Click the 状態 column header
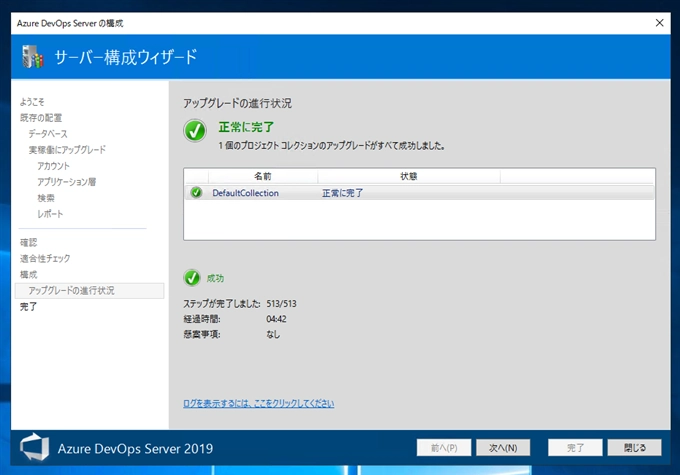The width and height of the screenshot is (680, 475). (x=409, y=176)
